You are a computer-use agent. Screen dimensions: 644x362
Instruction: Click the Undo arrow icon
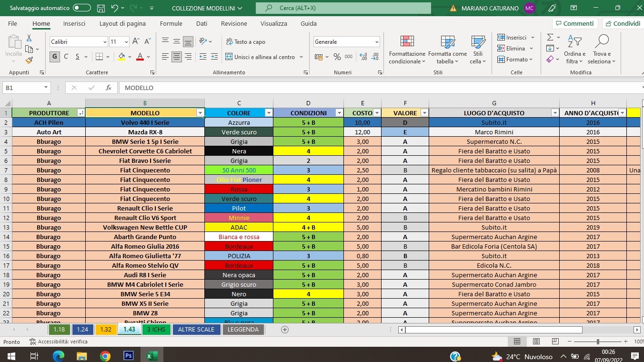pos(114,8)
